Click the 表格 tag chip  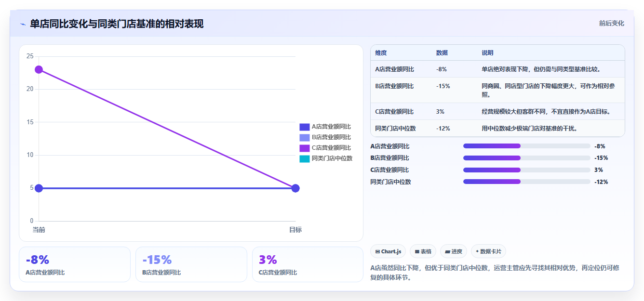click(x=423, y=251)
